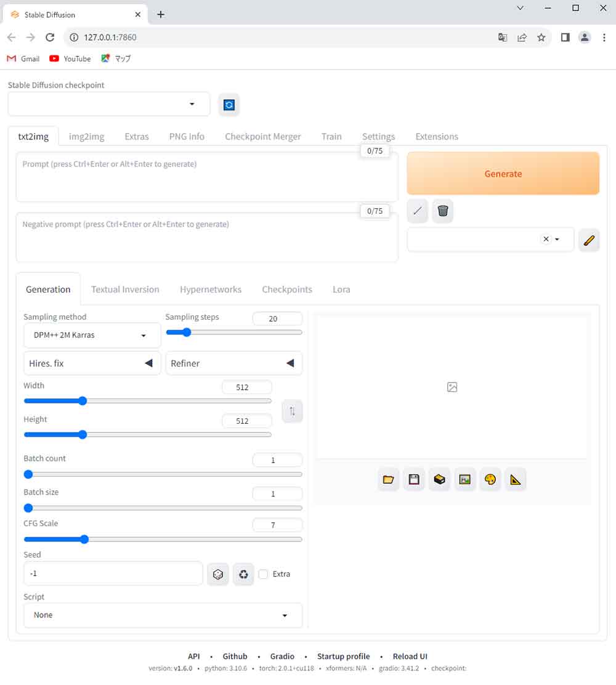This screenshot has width=616, height=685.
Task: Bookmark this page with the star
Action: point(541,38)
